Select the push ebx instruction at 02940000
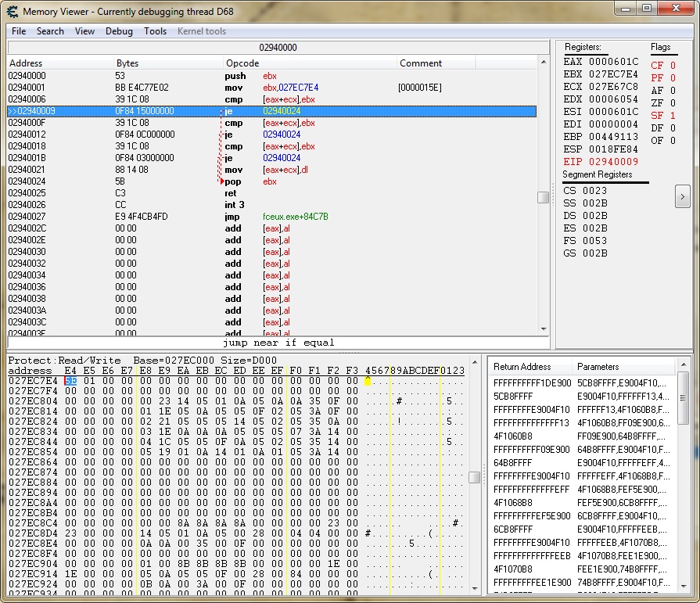 point(235,76)
